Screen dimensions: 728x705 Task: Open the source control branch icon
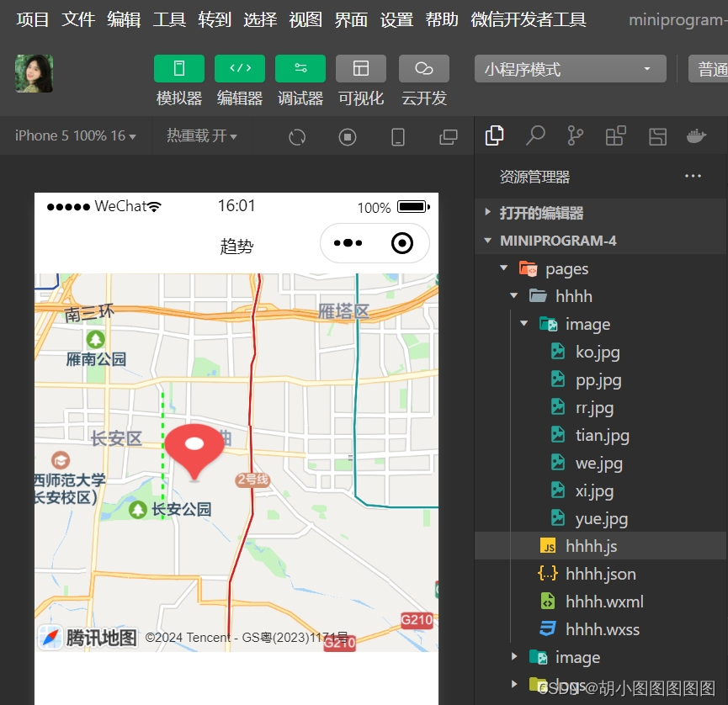(x=576, y=136)
